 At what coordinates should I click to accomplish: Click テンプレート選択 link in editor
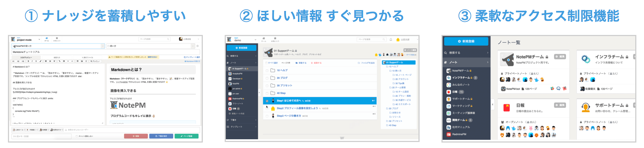pos(192,57)
